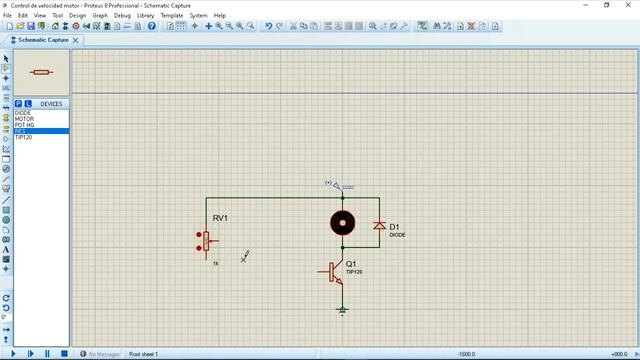Screen dimensions: 640x360
Task: Rotate anti-clockwise using sidebar rotate button
Action: [6, 308]
